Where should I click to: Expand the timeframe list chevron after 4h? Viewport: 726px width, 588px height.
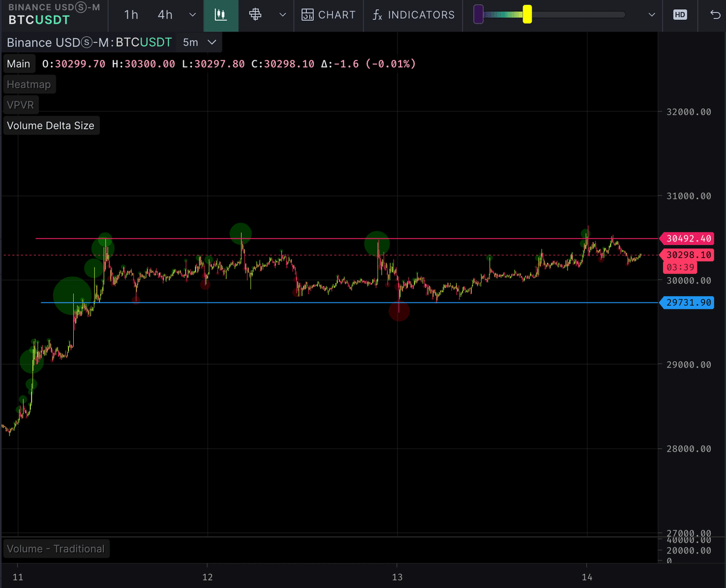click(192, 15)
